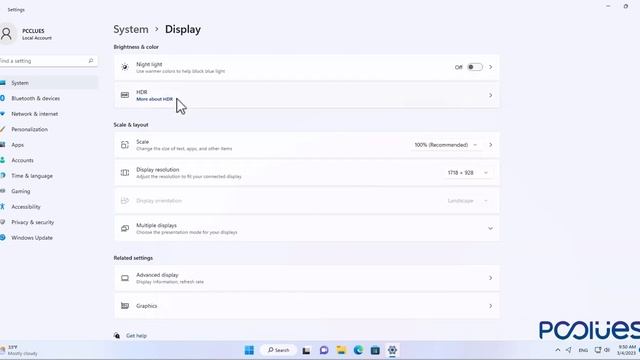Show hidden system tray icons
The width and height of the screenshot is (640, 360).
[x=558, y=350]
